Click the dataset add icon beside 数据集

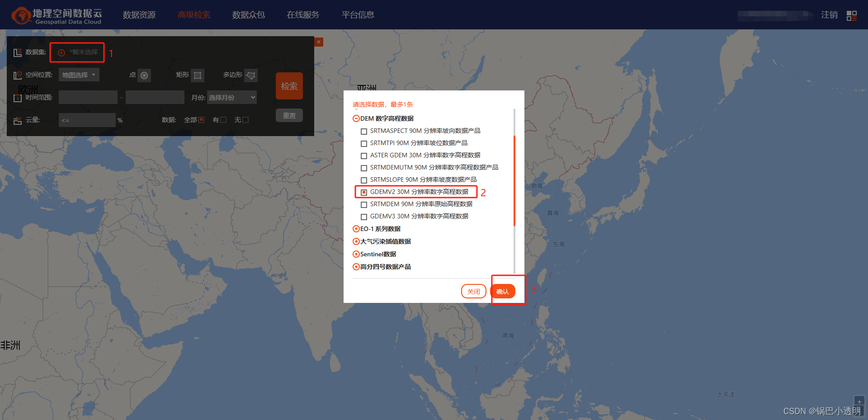[61, 52]
